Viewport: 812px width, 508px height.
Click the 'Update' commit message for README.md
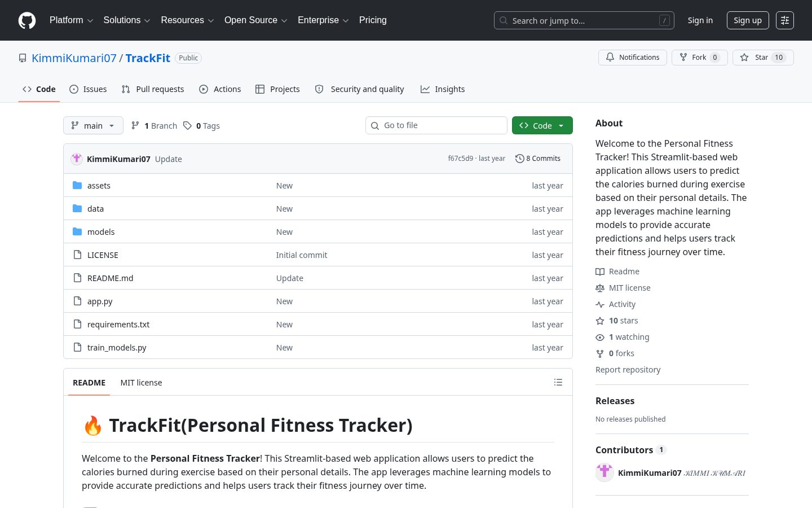tap(290, 278)
